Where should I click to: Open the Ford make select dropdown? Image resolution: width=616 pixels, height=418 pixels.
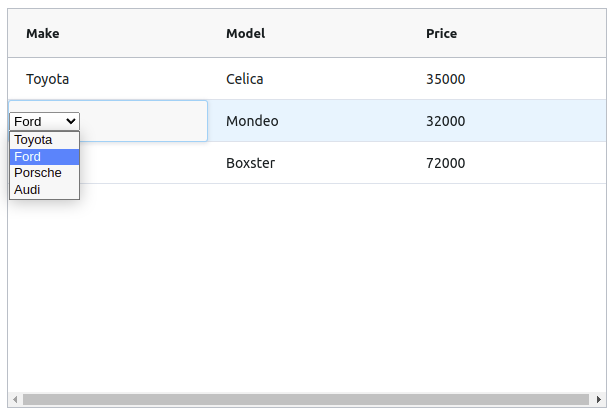tap(44, 121)
